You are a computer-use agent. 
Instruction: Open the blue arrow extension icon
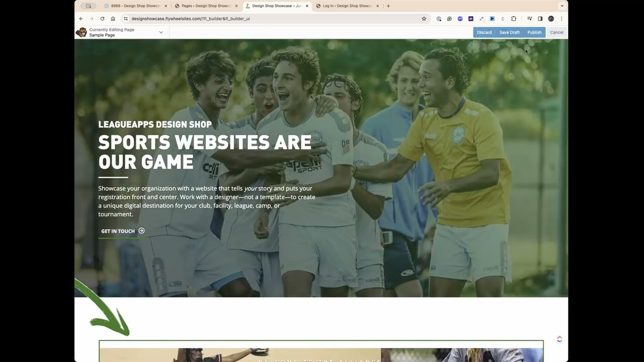click(x=492, y=19)
